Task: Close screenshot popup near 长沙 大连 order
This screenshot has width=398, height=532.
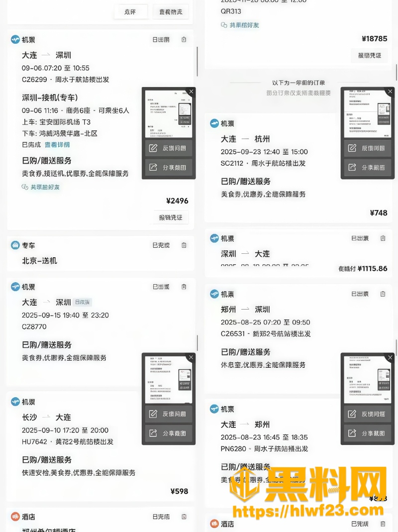Action: 192,357
